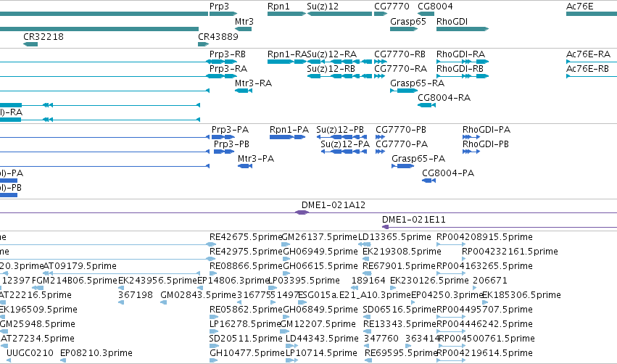This screenshot has width=617, height=364.
Task: Open EST RP004232161.5prime label
Action: pos(510,252)
